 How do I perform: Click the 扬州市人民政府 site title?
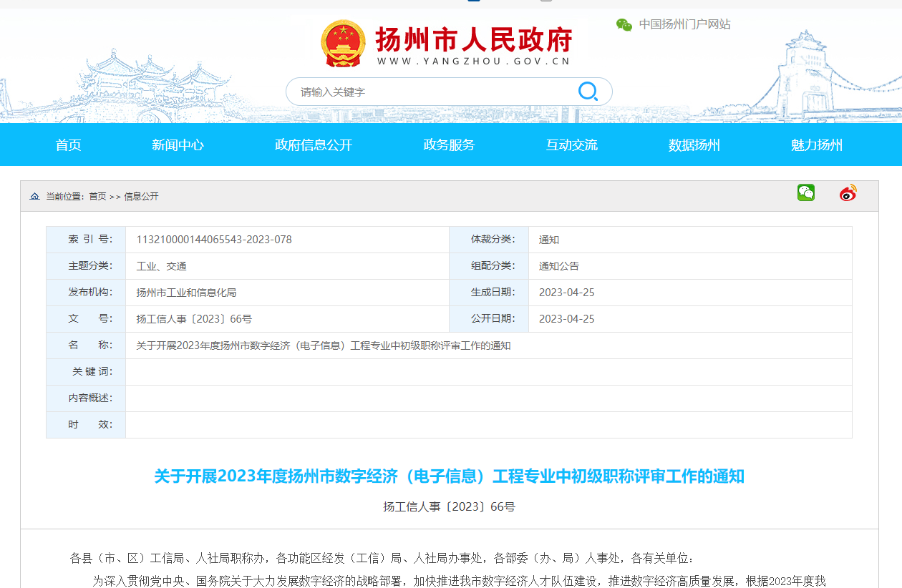point(474,40)
